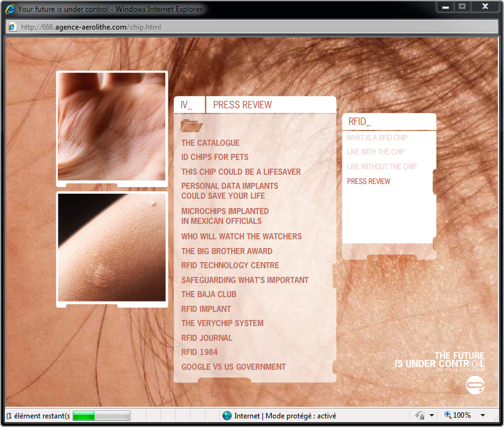Click the folder icon in Press Review panel
Image resolution: width=504 pixels, height=427 pixels.
[191, 126]
